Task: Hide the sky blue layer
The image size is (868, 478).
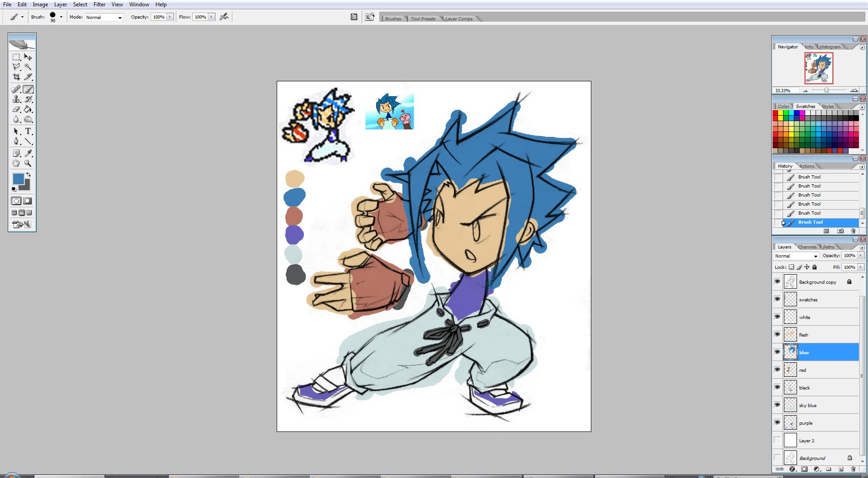Action: 777,405
